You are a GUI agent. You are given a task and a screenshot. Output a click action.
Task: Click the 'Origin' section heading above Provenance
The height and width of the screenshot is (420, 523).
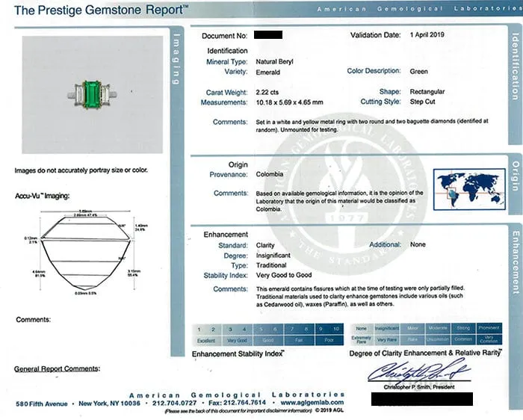[238, 164]
